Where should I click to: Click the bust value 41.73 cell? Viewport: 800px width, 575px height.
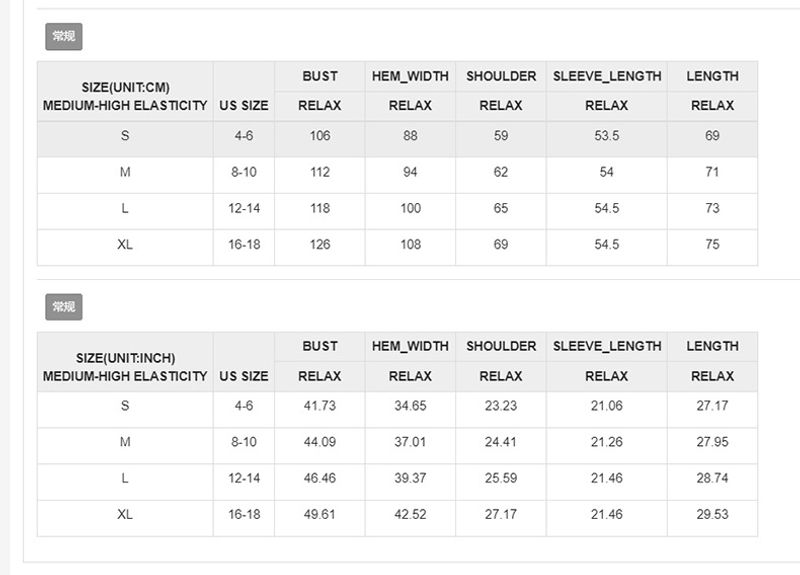tap(320, 406)
